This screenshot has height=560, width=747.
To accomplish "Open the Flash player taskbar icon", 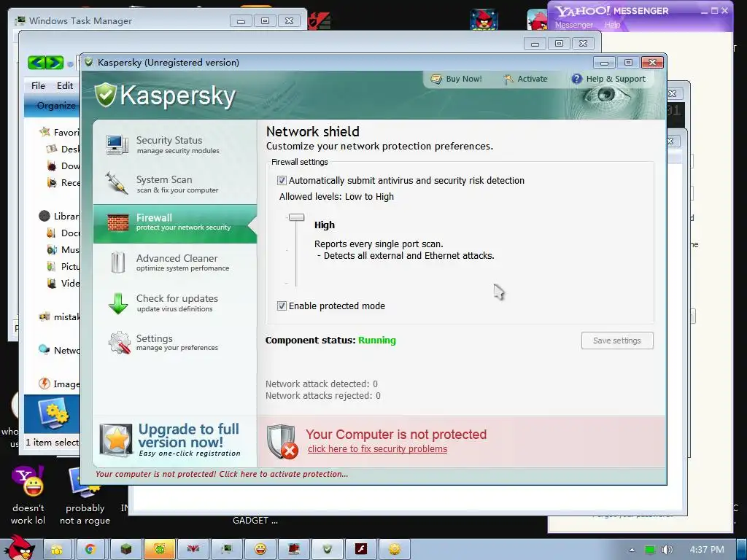I will click(x=360, y=550).
